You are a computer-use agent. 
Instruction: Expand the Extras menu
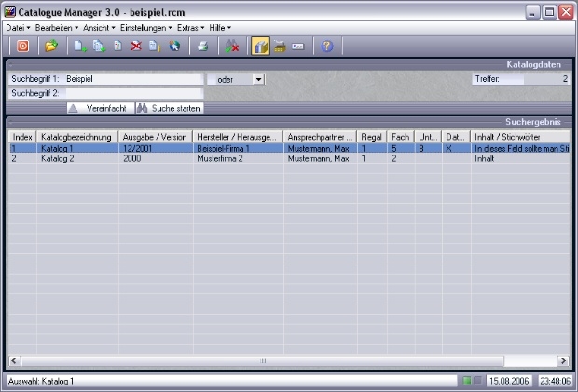click(x=190, y=28)
